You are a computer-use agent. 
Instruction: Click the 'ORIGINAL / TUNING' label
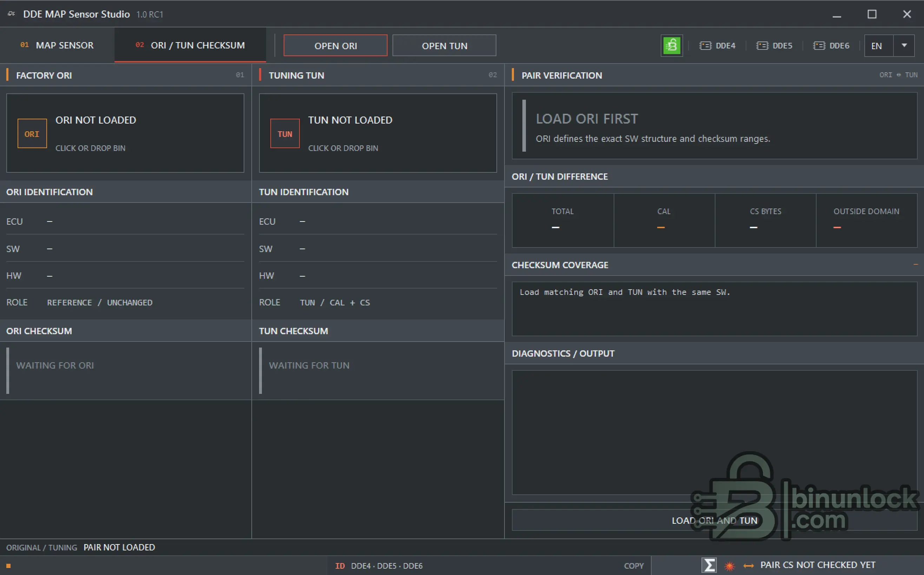click(41, 547)
